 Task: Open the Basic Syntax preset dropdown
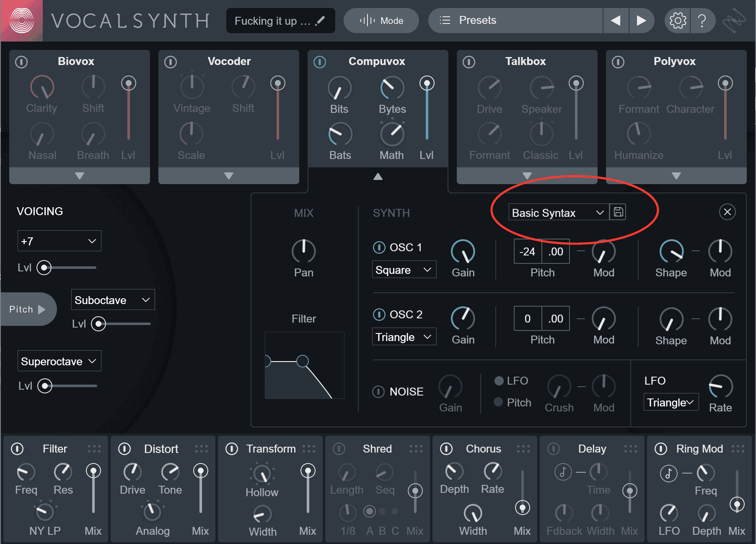tap(559, 212)
